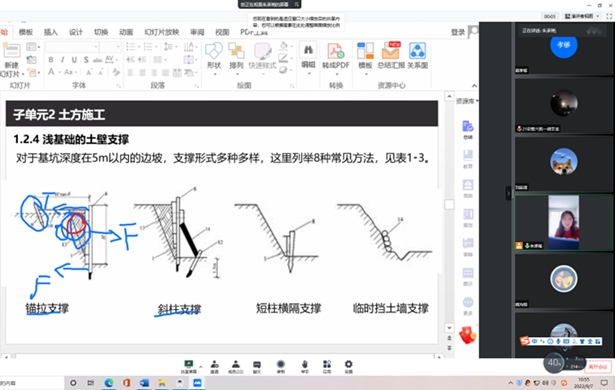Switch to the 插入 ribbon tab
615x390 pixels.
pyautogui.click(x=51, y=32)
